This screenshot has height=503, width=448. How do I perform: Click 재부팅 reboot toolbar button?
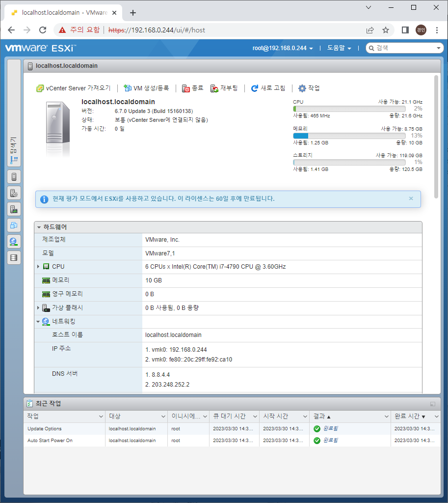point(224,88)
